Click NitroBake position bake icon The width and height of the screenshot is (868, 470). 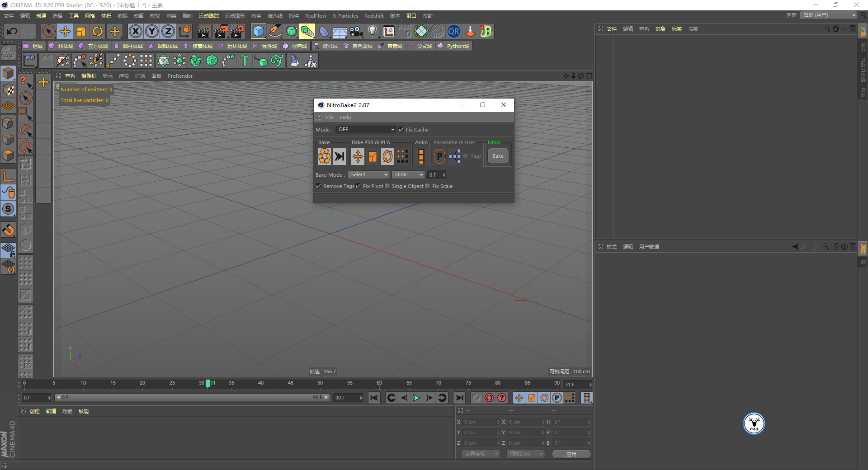(358, 156)
